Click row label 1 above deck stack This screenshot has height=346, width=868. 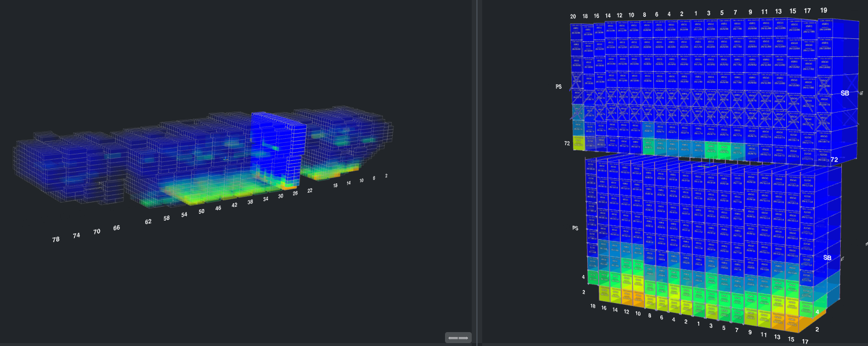point(695,13)
